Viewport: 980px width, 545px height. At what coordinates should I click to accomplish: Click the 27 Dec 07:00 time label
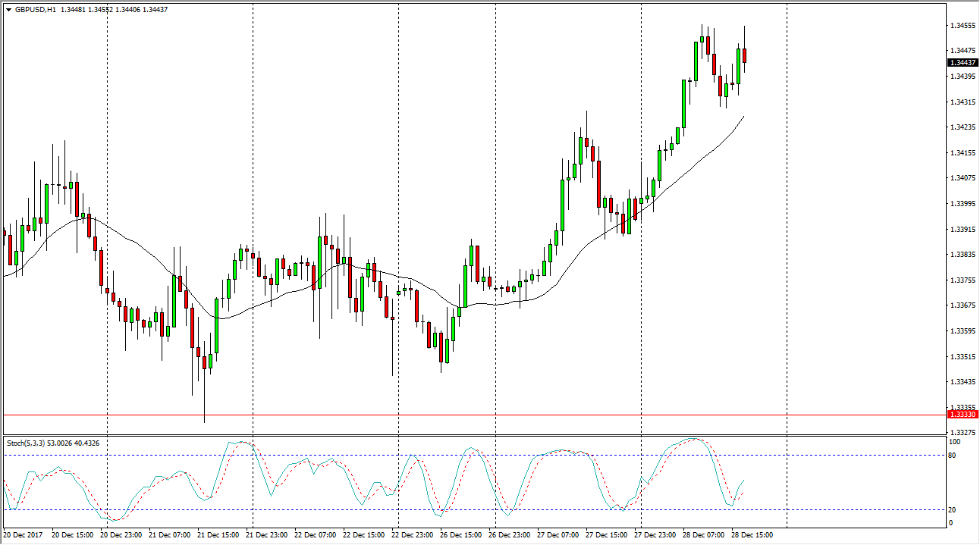click(558, 535)
